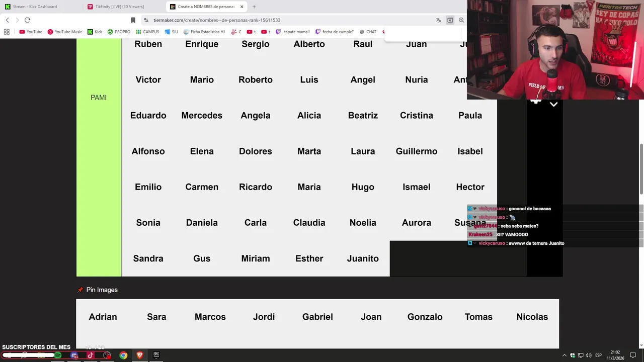Select the Roberto name tile
The width and height of the screenshot is (644, 362).
pos(256,80)
